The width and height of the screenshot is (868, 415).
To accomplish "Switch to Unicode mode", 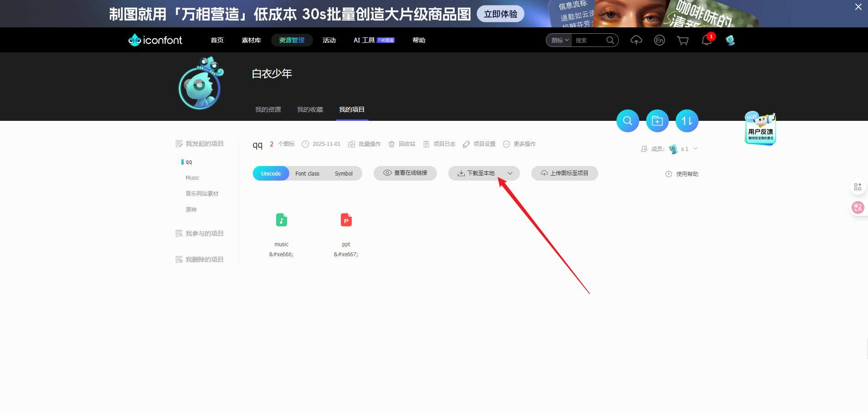I will click(271, 174).
